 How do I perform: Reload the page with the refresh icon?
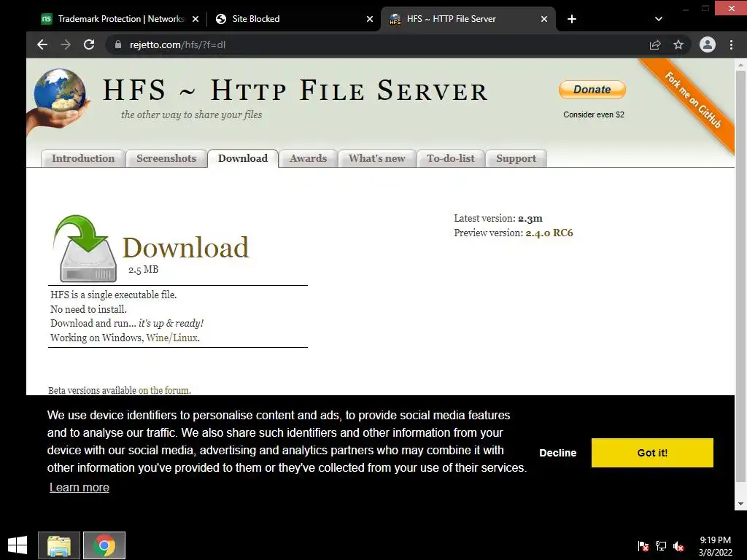coord(89,44)
